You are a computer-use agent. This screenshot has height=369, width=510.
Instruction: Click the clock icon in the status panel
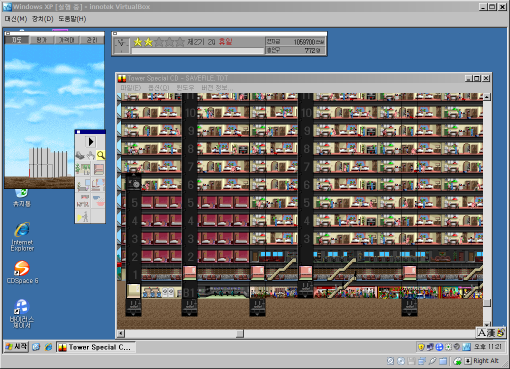[121, 46]
